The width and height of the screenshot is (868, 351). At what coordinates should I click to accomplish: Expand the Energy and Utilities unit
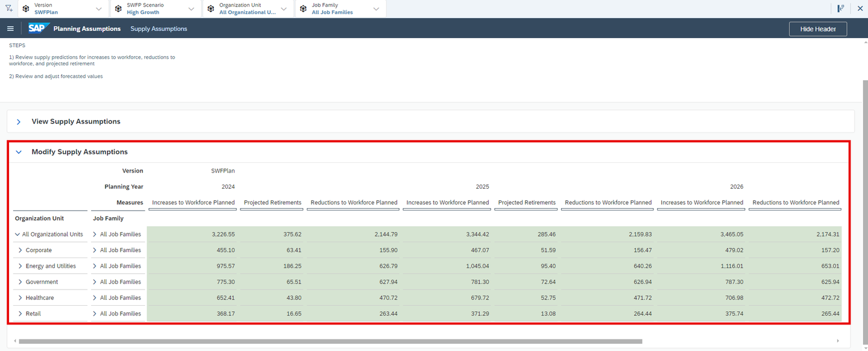point(20,266)
